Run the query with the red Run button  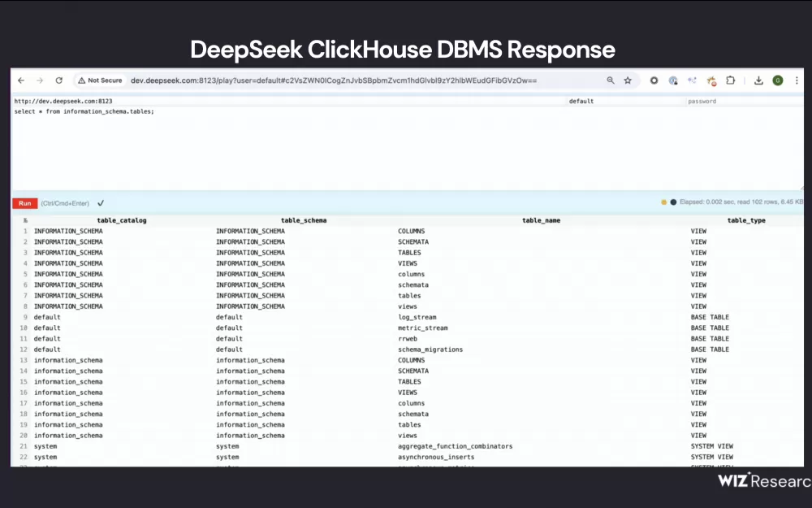click(25, 203)
